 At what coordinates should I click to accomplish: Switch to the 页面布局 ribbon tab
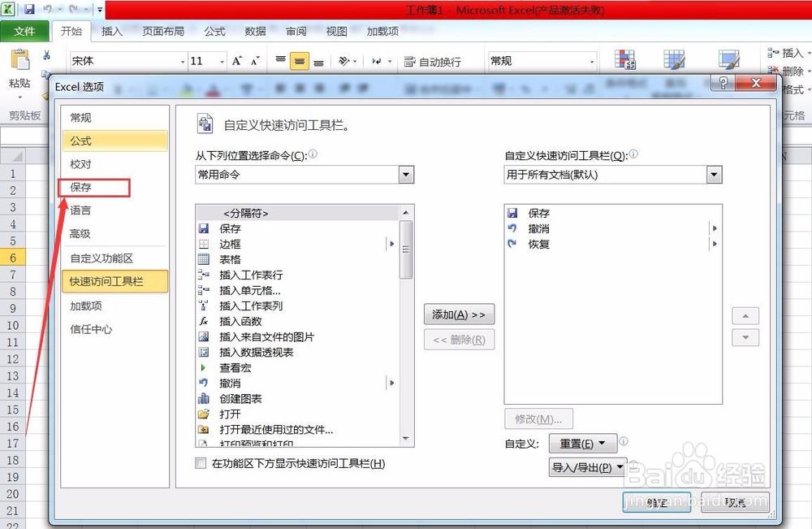(x=163, y=31)
